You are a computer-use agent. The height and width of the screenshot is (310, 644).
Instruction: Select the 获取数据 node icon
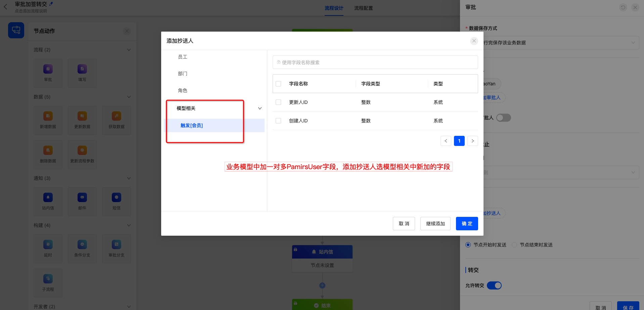117,116
